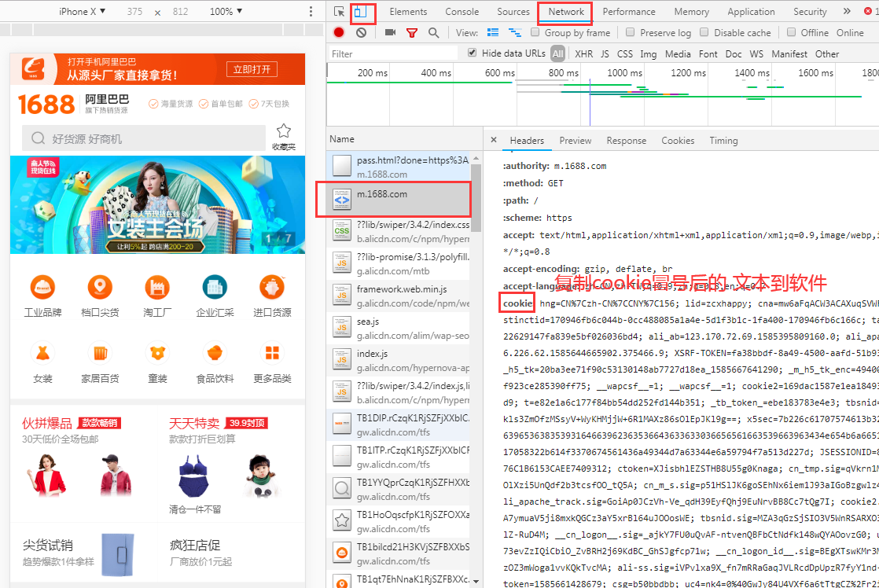The height and width of the screenshot is (588, 879).
Task: Open Online throttling dropdown
Action: [x=851, y=32]
